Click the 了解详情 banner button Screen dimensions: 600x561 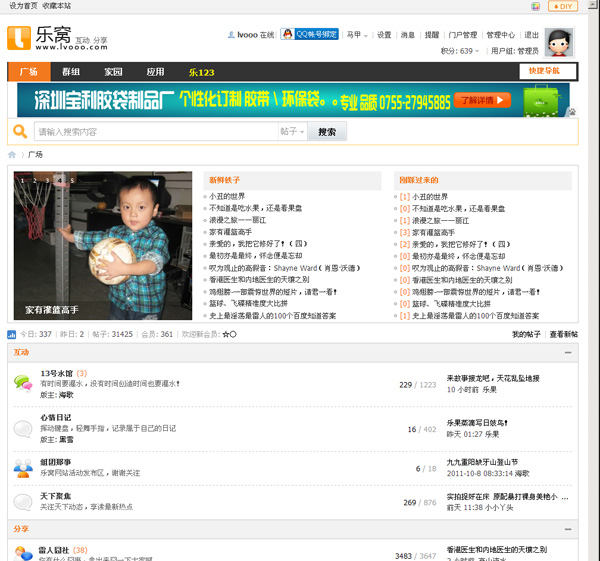coord(483,100)
